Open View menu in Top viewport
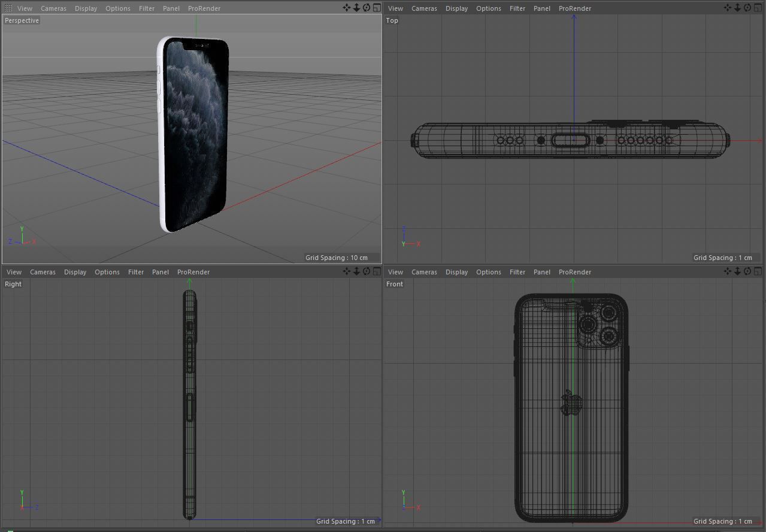The height and width of the screenshot is (532, 766). [x=395, y=8]
